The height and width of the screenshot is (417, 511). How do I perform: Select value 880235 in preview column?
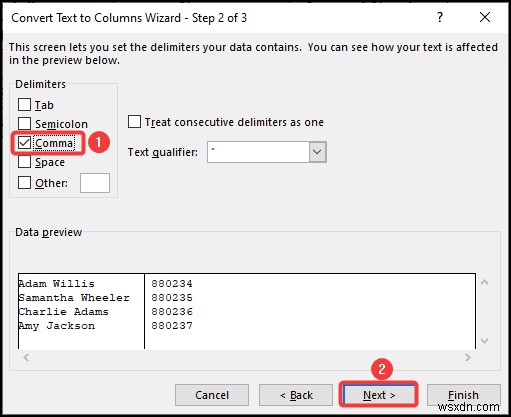click(x=172, y=298)
